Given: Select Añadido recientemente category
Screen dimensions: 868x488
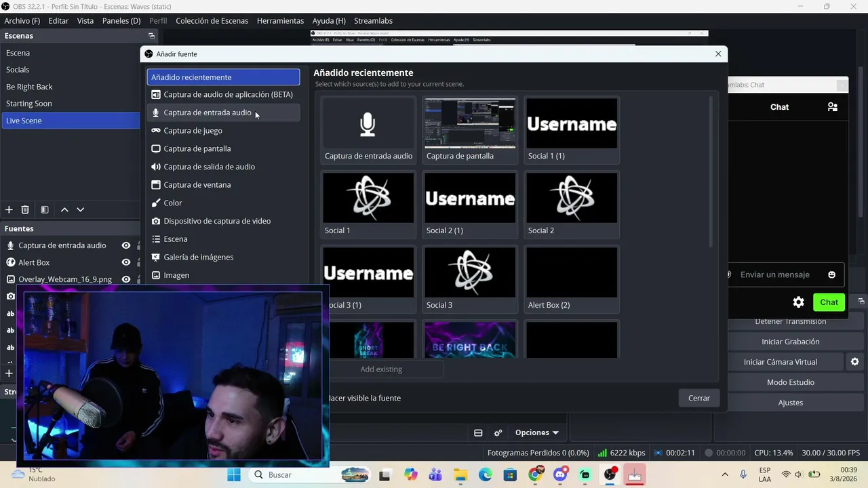Looking at the screenshot, I should pos(223,77).
